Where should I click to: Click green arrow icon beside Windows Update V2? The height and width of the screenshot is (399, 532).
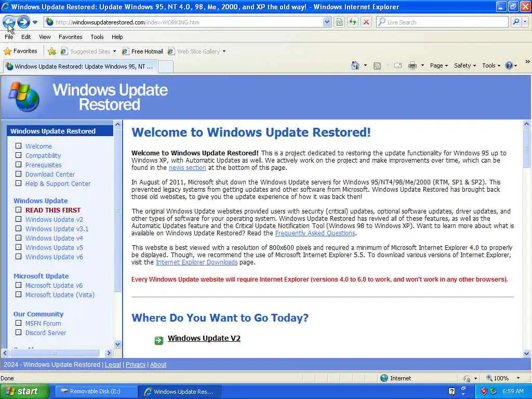[159, 340]
